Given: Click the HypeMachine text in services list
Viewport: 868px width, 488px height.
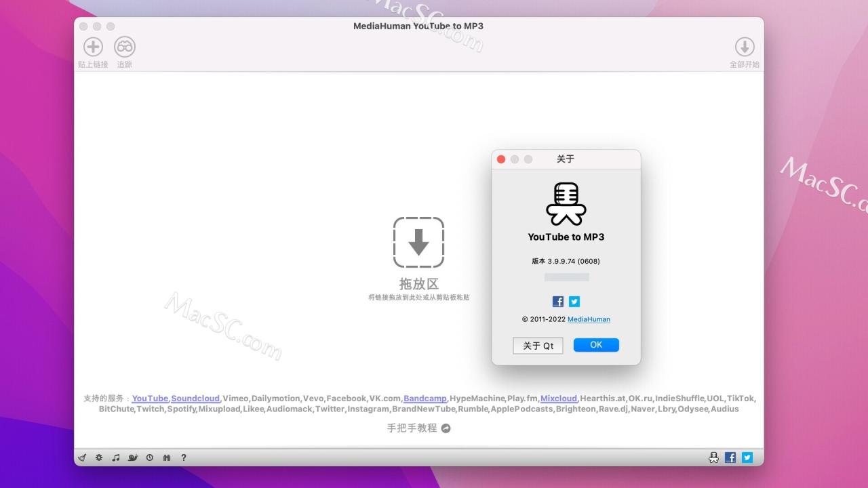Looking at the screenshot, I should (477, 399).
